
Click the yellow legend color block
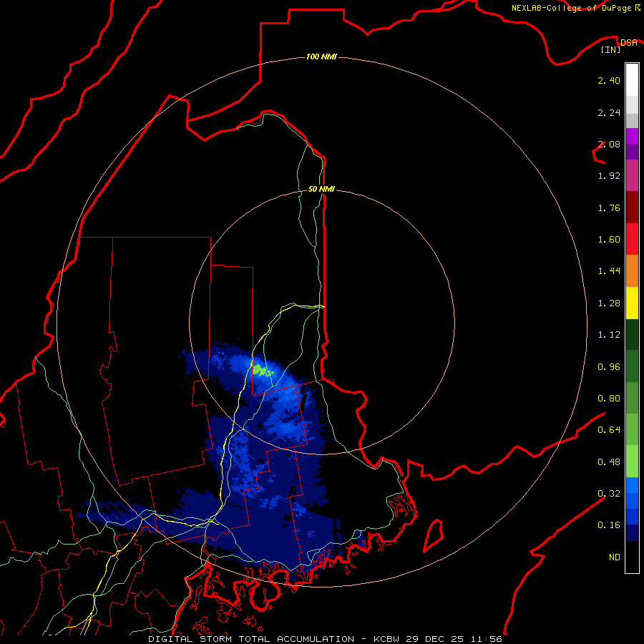tap(632, 303)
